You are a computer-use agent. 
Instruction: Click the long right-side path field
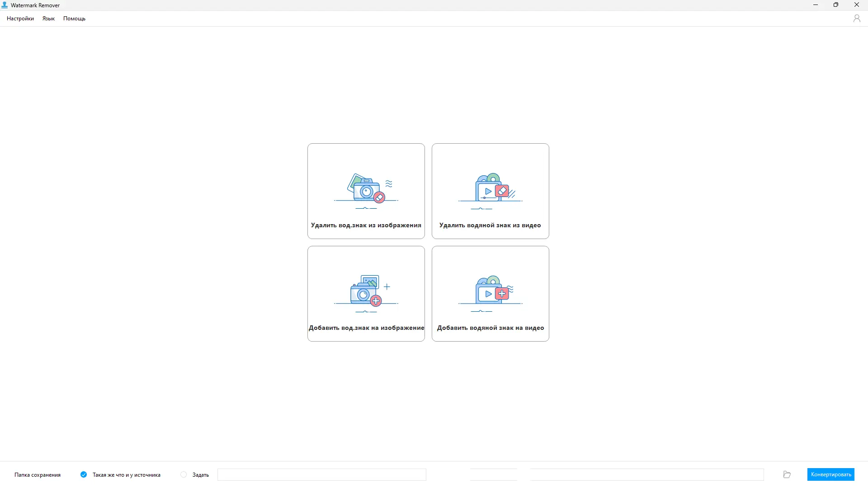point(646,474)
